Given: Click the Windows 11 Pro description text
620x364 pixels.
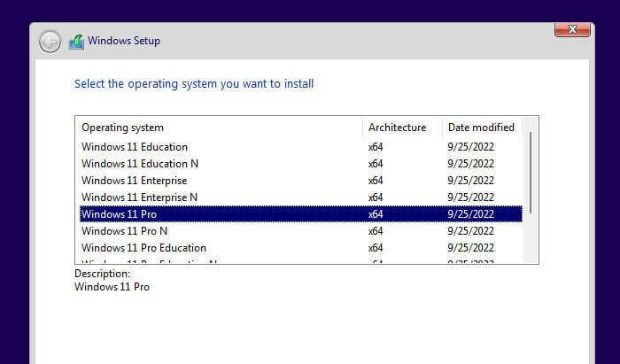Looking at the screenshot, I should (112, 287).
